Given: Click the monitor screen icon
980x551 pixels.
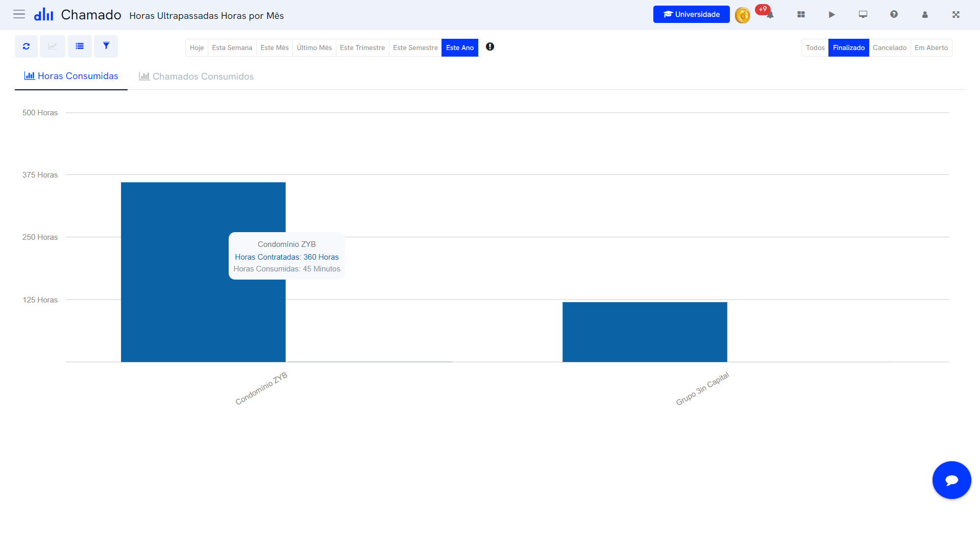Looking at the screenshot, I should (x=863, y=15).
